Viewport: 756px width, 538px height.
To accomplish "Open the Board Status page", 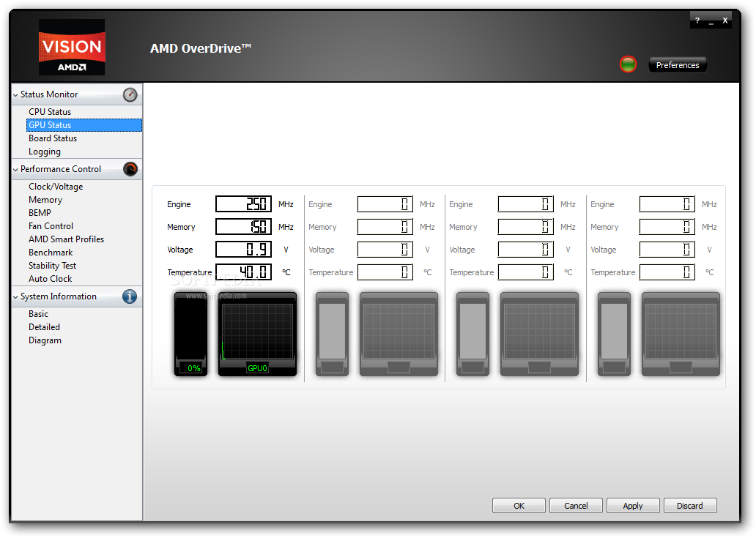I will point(53,138).
